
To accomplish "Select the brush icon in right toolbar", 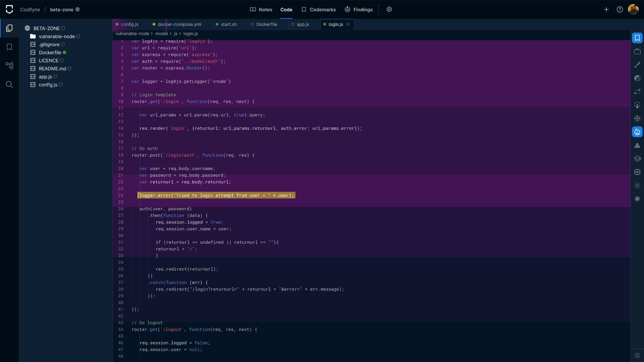I will [637, 65].
